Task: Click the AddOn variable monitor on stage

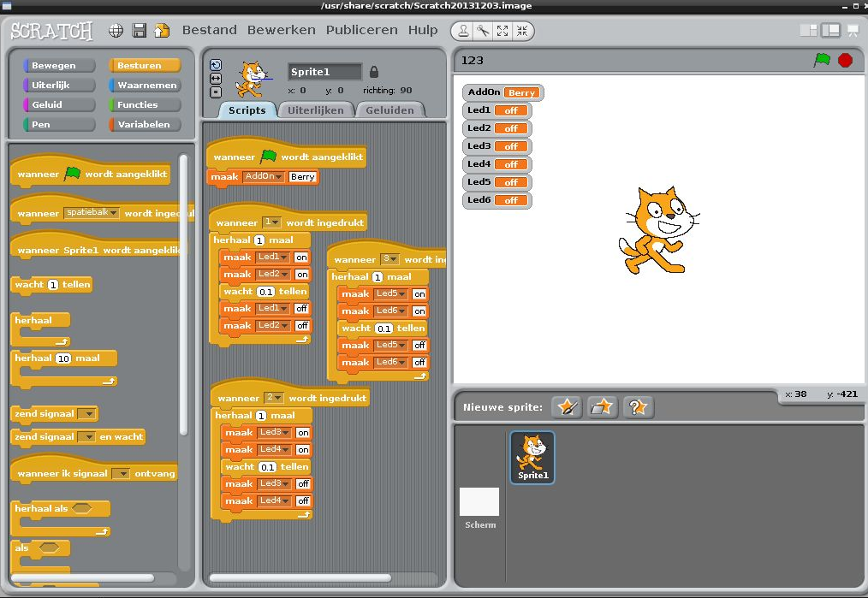Action: (x=502, y=92)
